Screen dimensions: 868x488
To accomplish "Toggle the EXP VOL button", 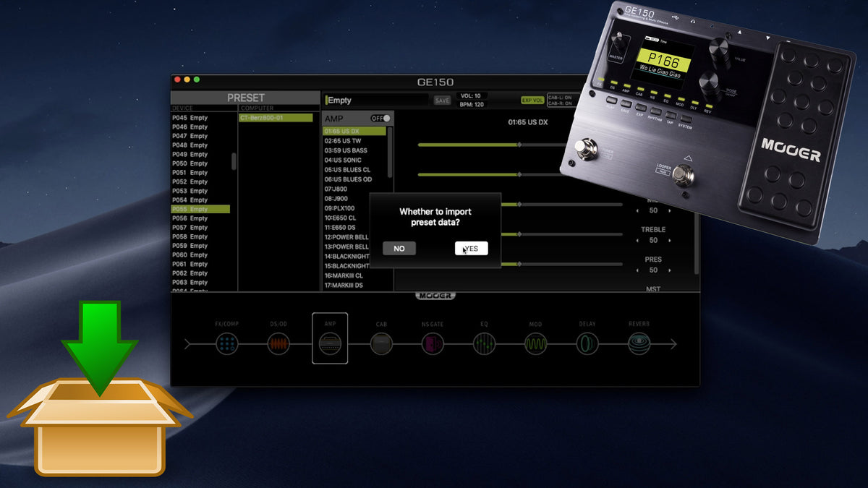I will [532, 100].
